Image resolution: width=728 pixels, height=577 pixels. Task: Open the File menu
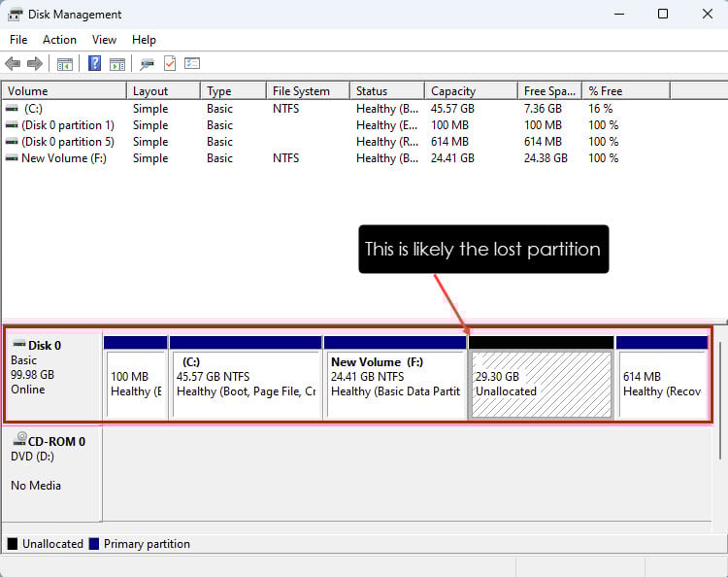pos(18,40)
